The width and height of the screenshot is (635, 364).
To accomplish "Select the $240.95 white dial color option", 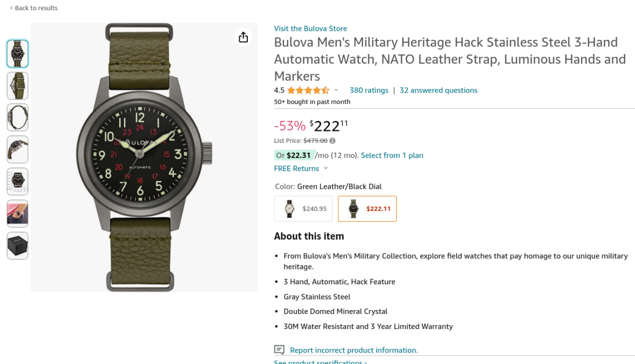I will coord(303,209).
